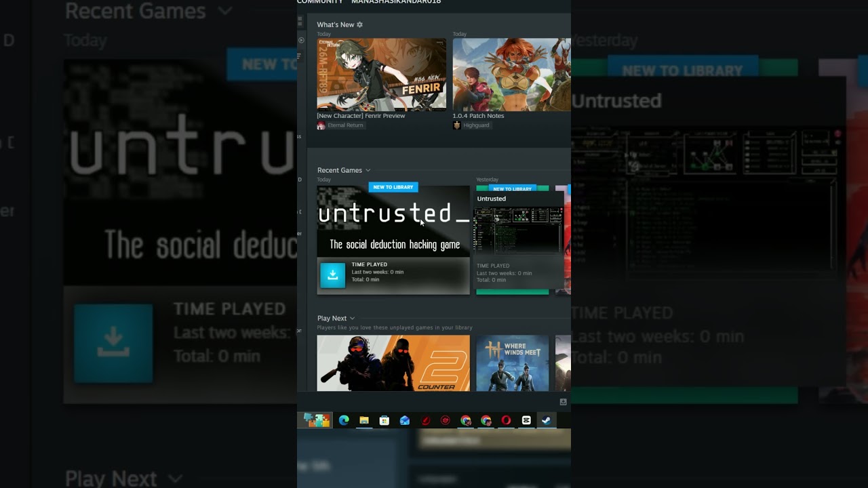
Task: Click "Players like you love these unplayed games" text
Action: [x=395, y=327]
